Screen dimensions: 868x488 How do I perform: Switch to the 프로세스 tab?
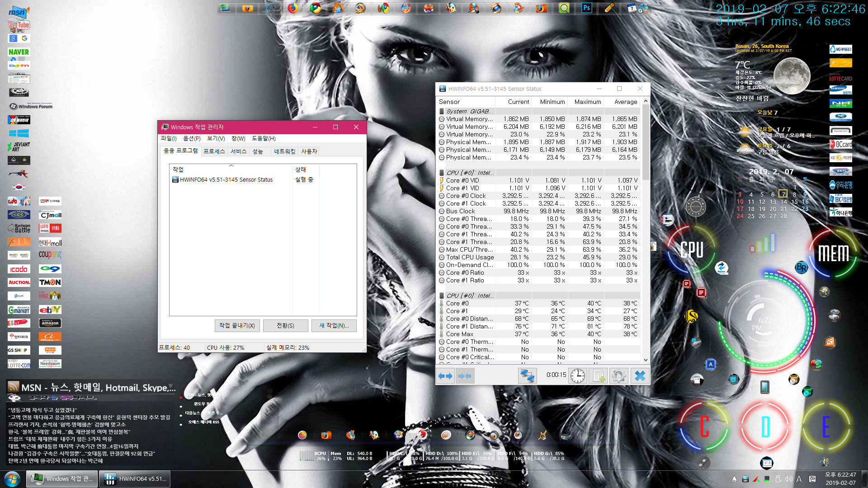click(214, 151)
